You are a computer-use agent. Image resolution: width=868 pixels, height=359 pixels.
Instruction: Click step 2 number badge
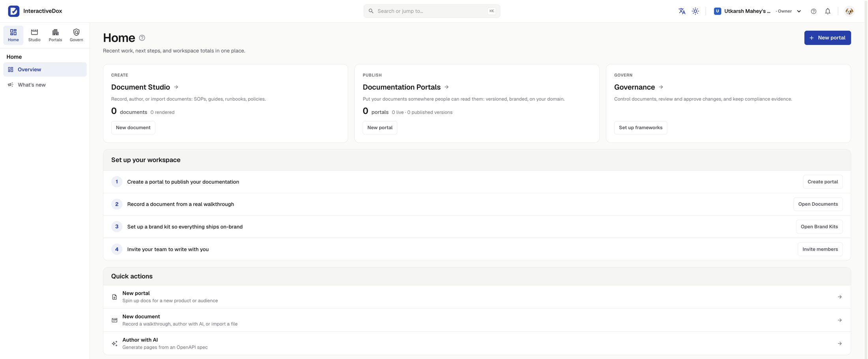tap(117, 204)
